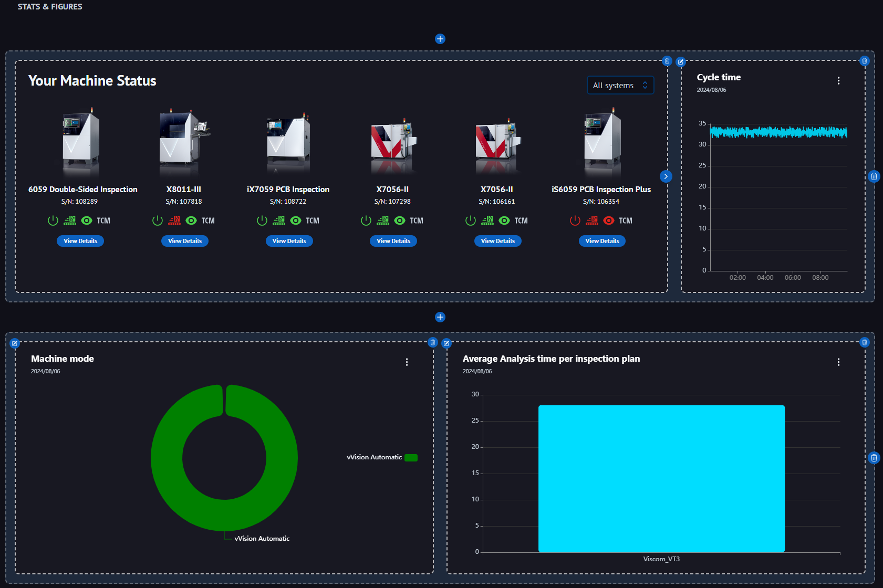Open the All systems dropdown
Image resolution: width=883 pixels, height=588 pixels.
coord(620,85)
